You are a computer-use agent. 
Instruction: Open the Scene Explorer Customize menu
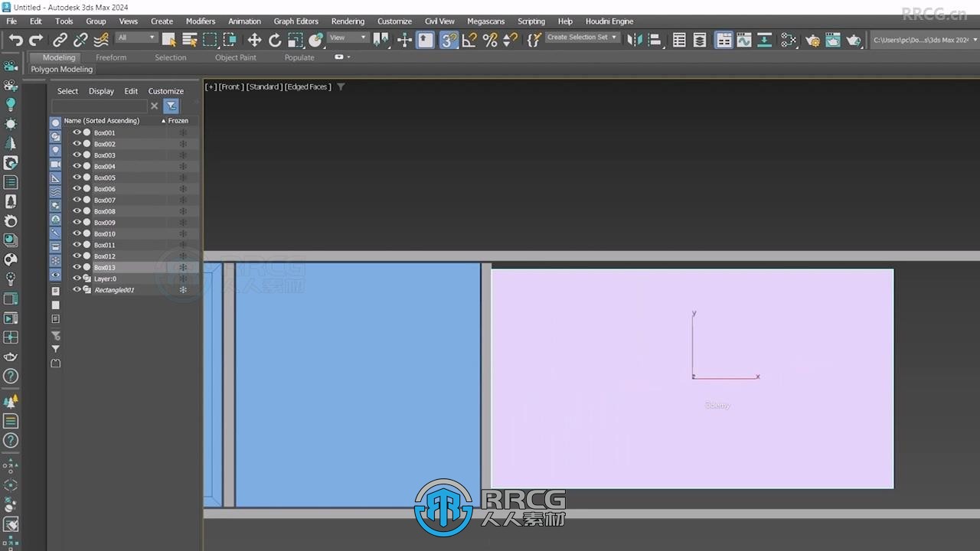coord(166,91)
